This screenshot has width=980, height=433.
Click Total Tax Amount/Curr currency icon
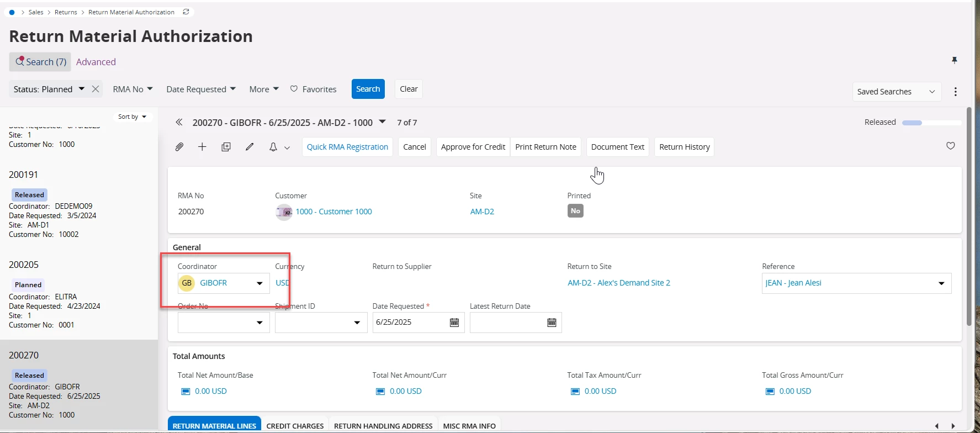(x=575, y=391)
